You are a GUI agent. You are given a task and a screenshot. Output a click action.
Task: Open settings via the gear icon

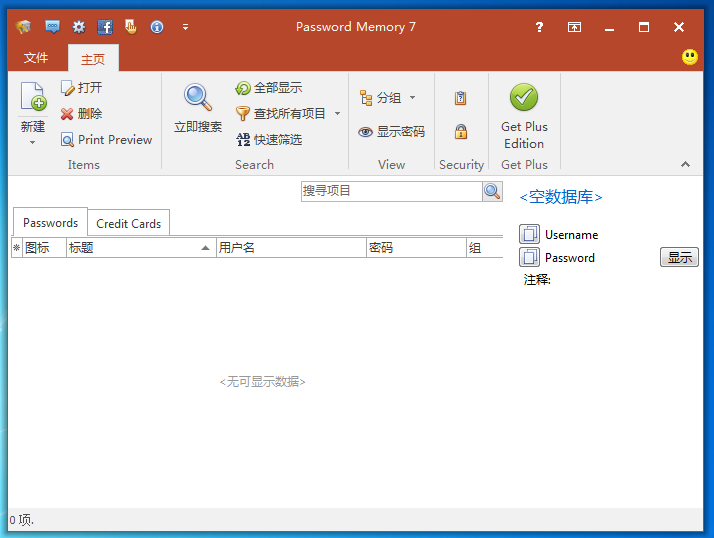click(79, 27)
